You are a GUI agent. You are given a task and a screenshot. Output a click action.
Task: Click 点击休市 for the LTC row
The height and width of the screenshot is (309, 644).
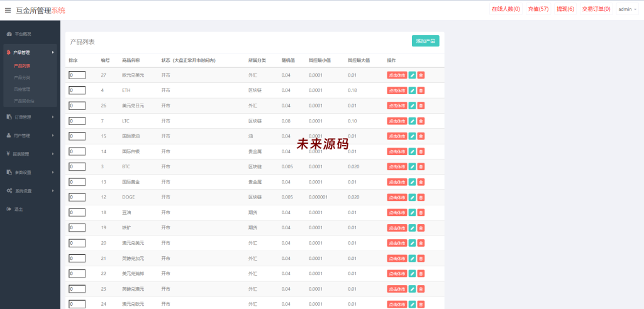(x=397, y=121)
